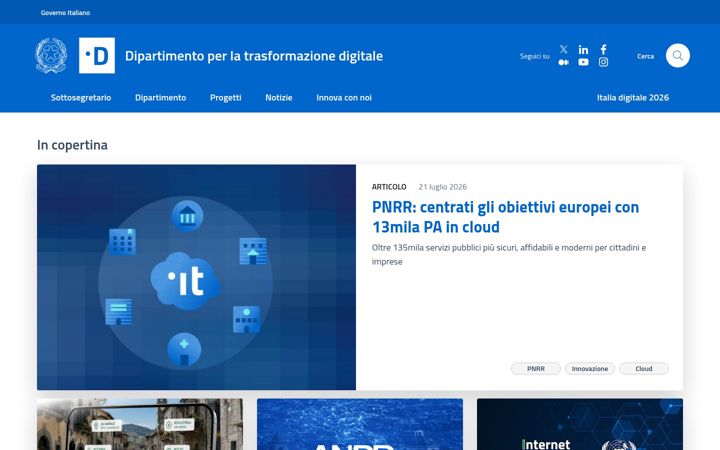Open the ANPR card image
The image size is (720, 450).
360,424
